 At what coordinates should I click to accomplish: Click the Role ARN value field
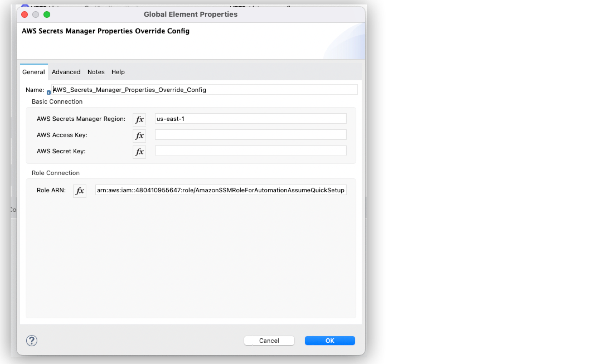220,190
